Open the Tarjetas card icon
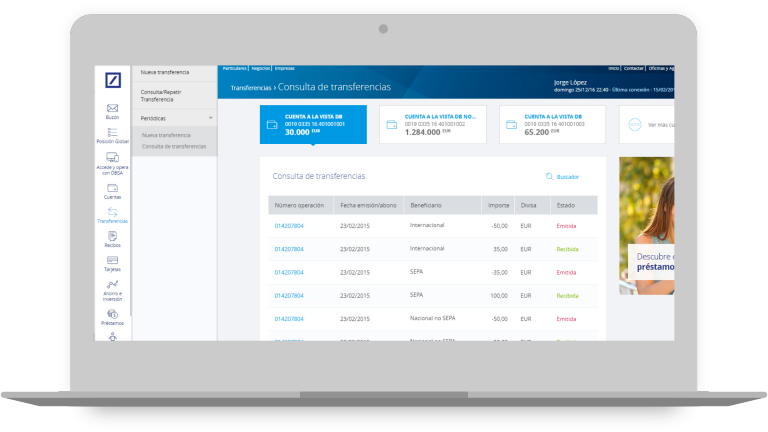Screen dimensions: 768x432 point(113,262)
